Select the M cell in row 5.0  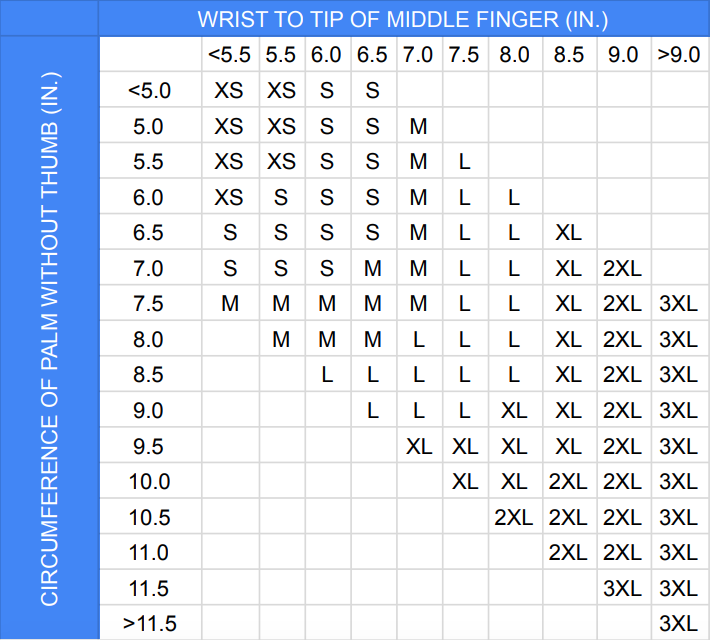click(418, 126)
